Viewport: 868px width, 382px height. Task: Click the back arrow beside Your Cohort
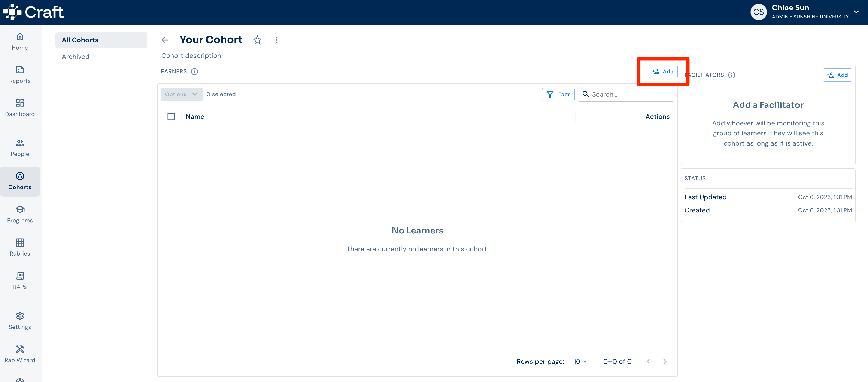[165, 40]
